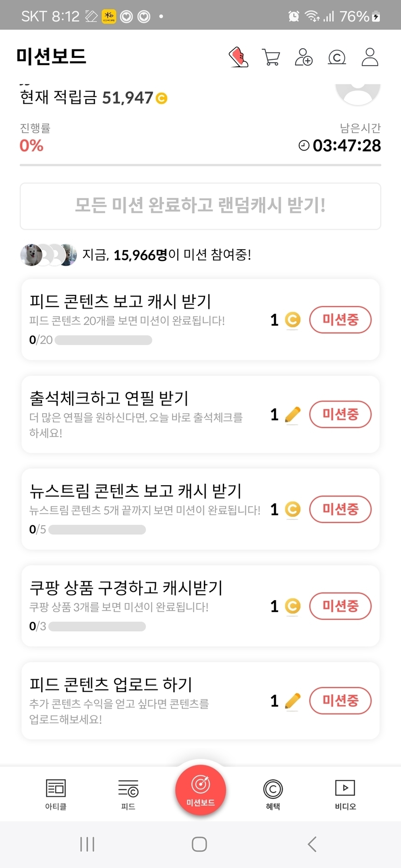Tap the 0/20 feed mission progress bar
This screenshot has width=401, height=868.
point(103,340)
